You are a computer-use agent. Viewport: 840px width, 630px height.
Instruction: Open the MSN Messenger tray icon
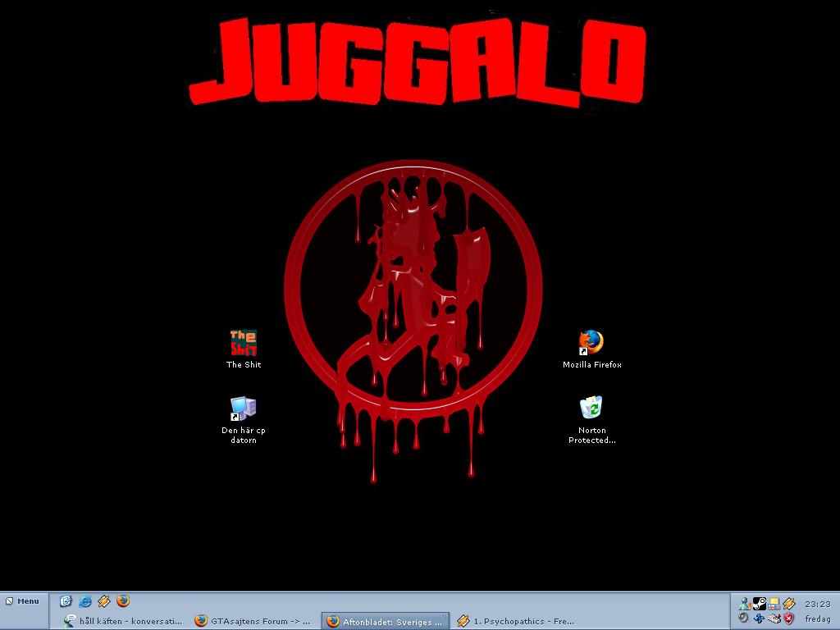pos(744,605)
